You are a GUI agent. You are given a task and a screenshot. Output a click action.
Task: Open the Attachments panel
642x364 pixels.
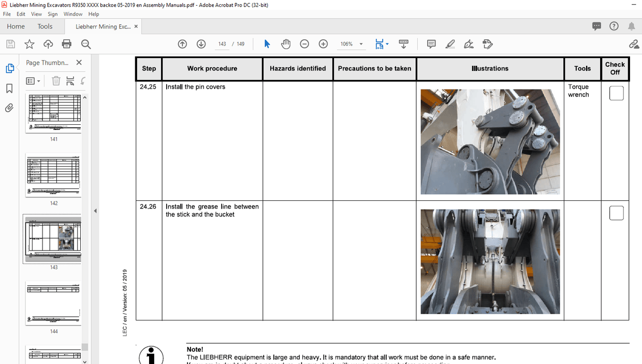pos(9,108)
